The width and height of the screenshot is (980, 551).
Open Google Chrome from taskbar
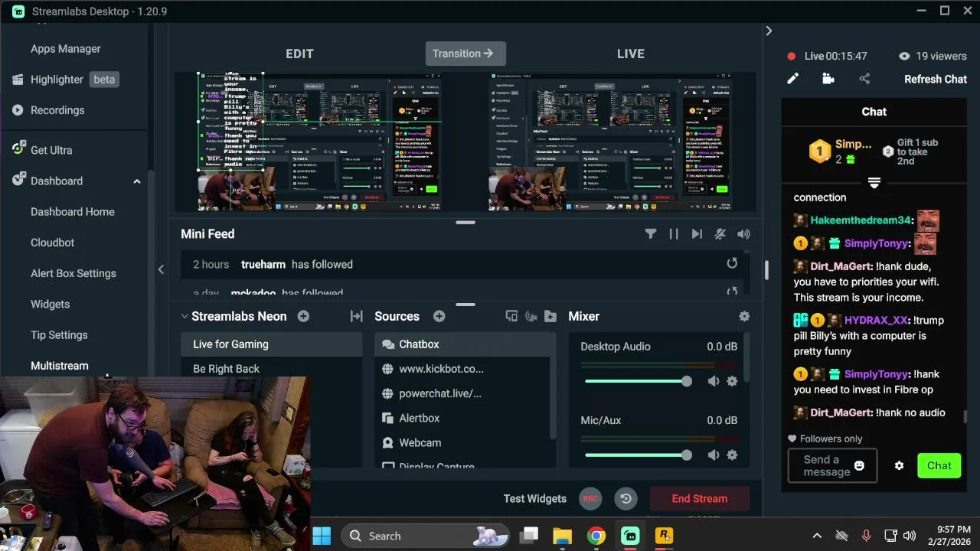(596, 536)
